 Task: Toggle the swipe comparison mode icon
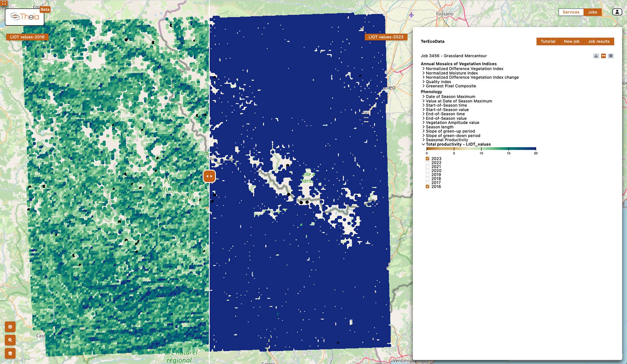tap(603, 56)
